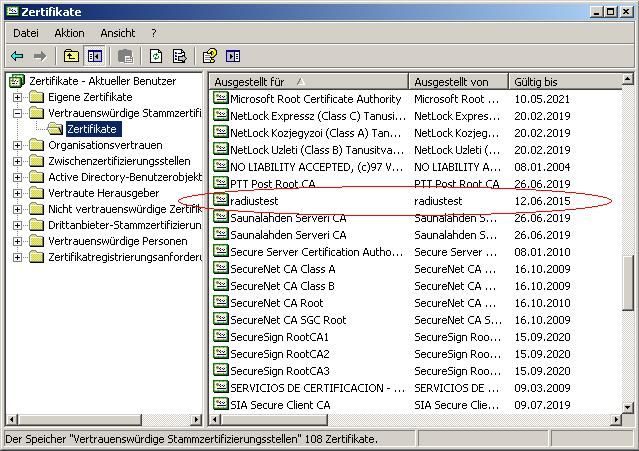The image size is (639, 451).
Task: Click certificate icon of PTT Post Root CA
Action: pyautogui.click(x=221, y=183)
